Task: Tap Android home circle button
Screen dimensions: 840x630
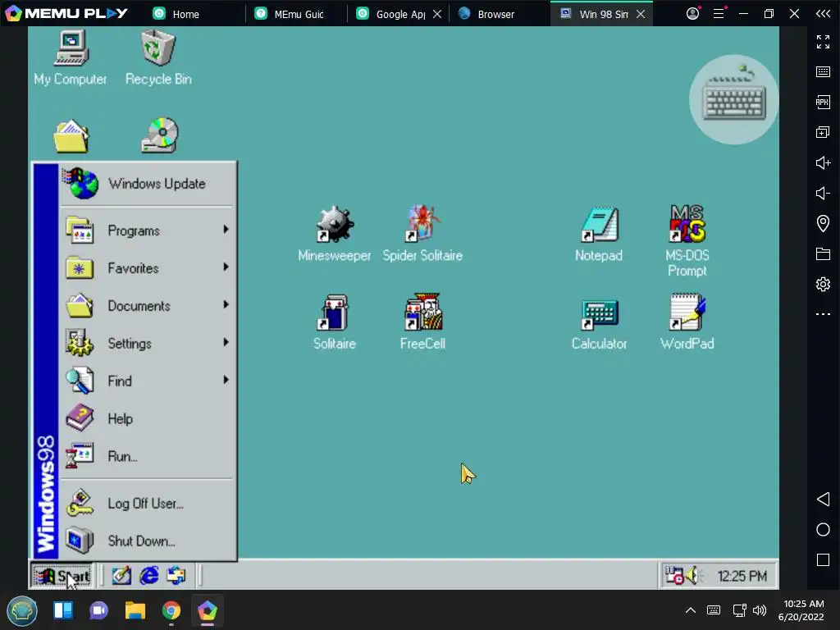Action: [x=823, y=530]
